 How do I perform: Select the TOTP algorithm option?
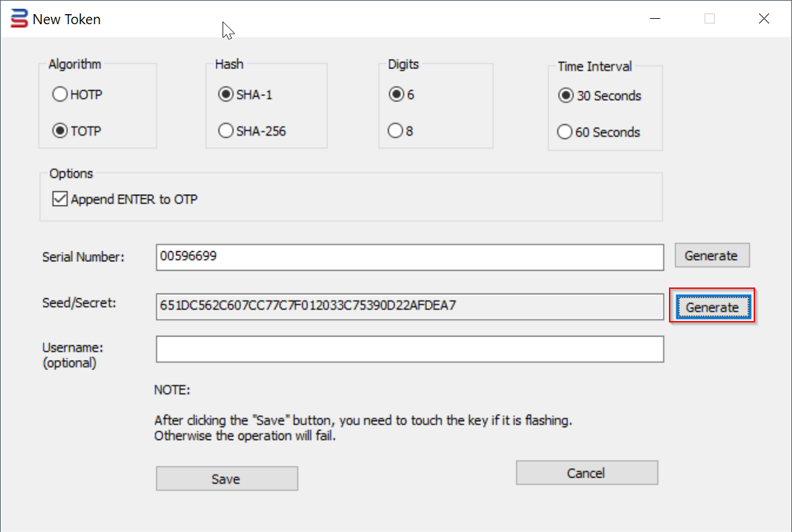[x=60, y=131]
